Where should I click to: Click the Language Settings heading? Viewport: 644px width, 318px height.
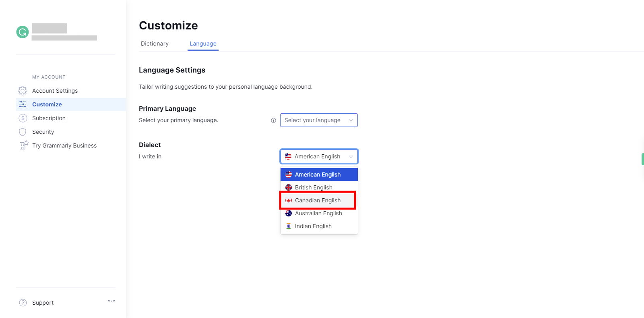point(172,70)
